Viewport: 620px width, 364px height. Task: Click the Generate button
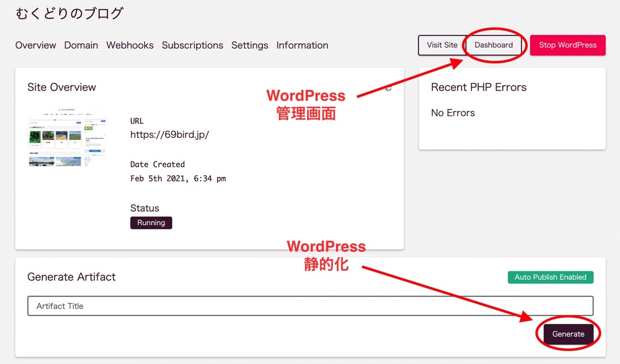point(568,334)
